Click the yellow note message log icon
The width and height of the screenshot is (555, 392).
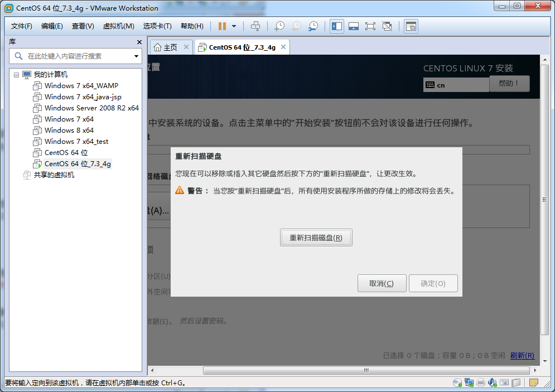click(x=534, y=383)
